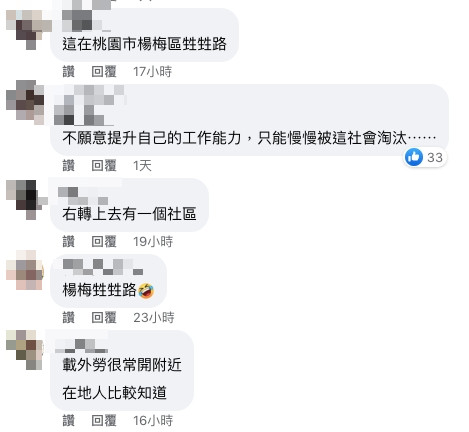Open the first commenter's profile picture
469x432 pixels.
coord(29,29)
